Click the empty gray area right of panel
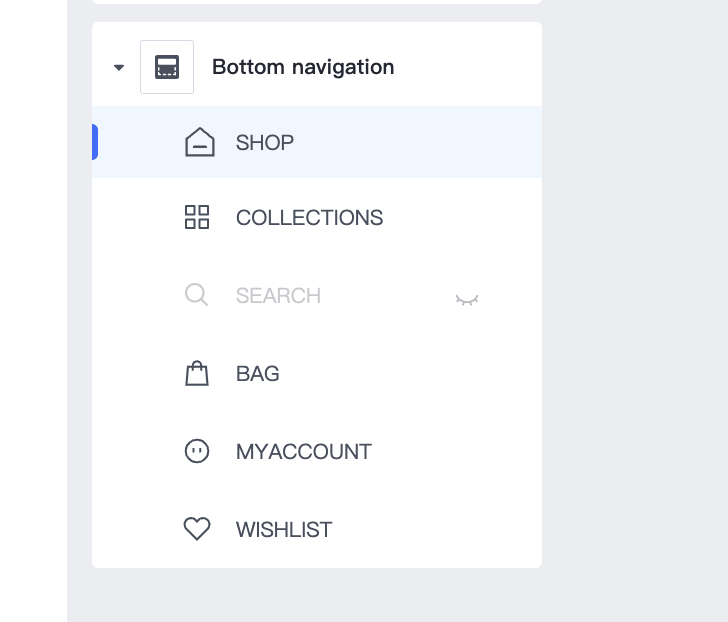The image size is (728, 622). coord(634,300)
